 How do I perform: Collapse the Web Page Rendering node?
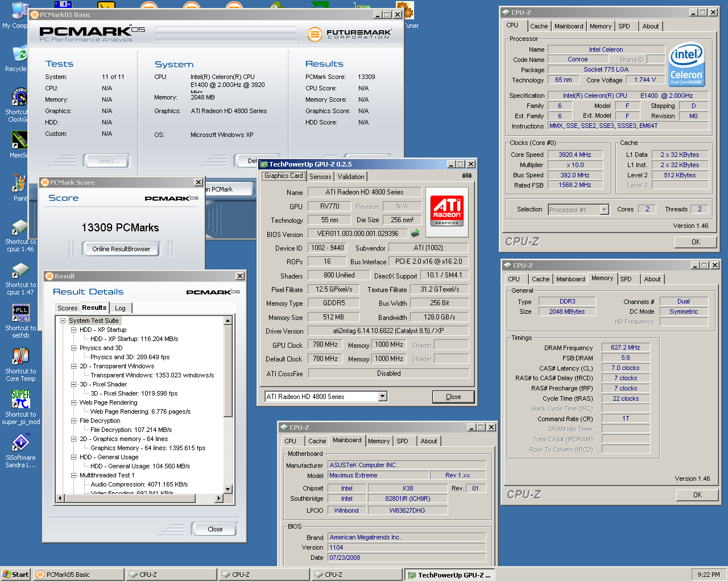[74, 402]
